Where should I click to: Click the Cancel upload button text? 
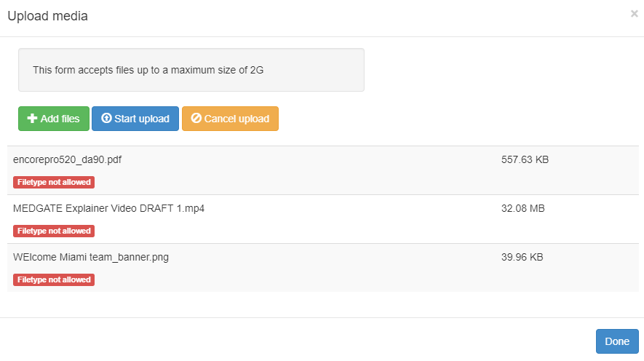pos(236,119)
